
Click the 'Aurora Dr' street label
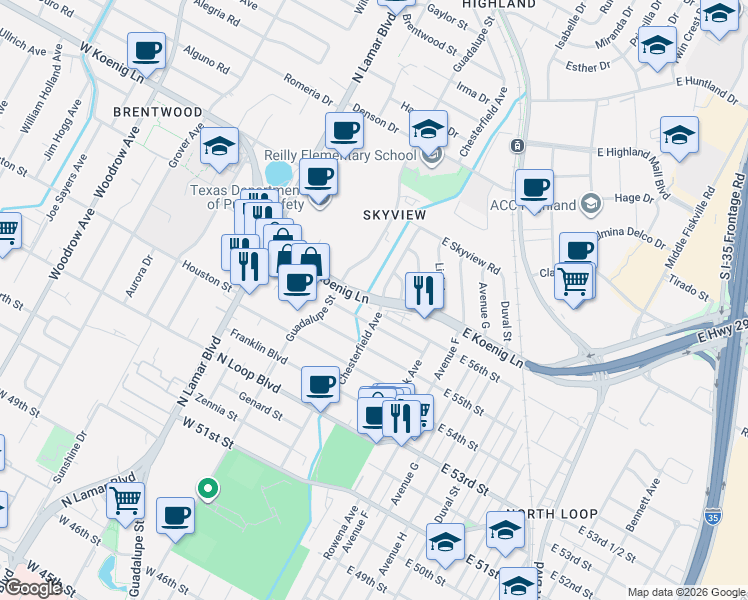coord(139,277)
